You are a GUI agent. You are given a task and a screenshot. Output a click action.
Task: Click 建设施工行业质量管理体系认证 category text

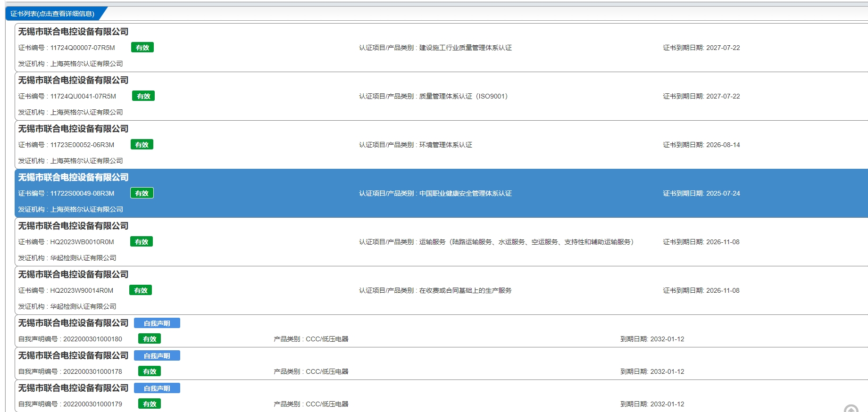pyautogui.click(x=466, y=48)
